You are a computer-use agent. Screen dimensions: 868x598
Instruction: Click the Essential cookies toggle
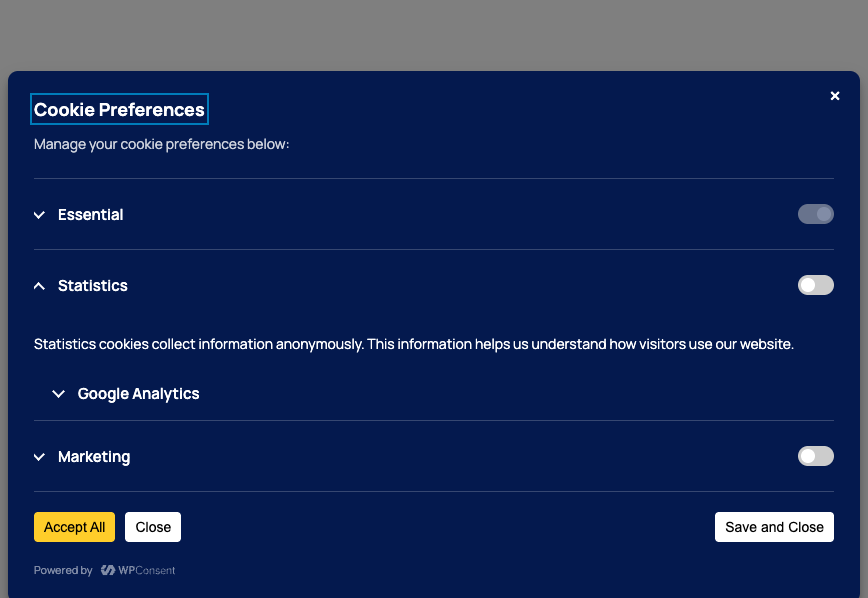click(815, 214)
